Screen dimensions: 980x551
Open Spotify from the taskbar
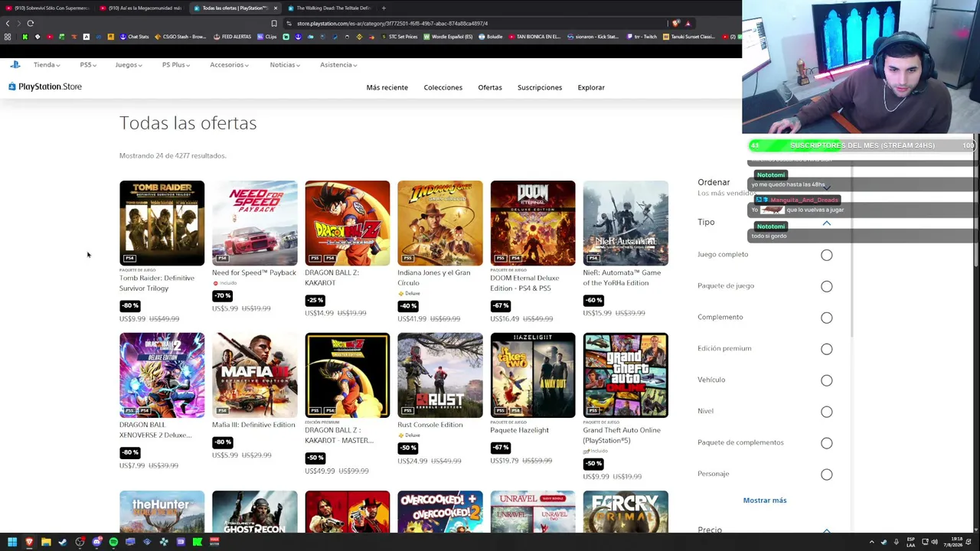tap(113, 542)
